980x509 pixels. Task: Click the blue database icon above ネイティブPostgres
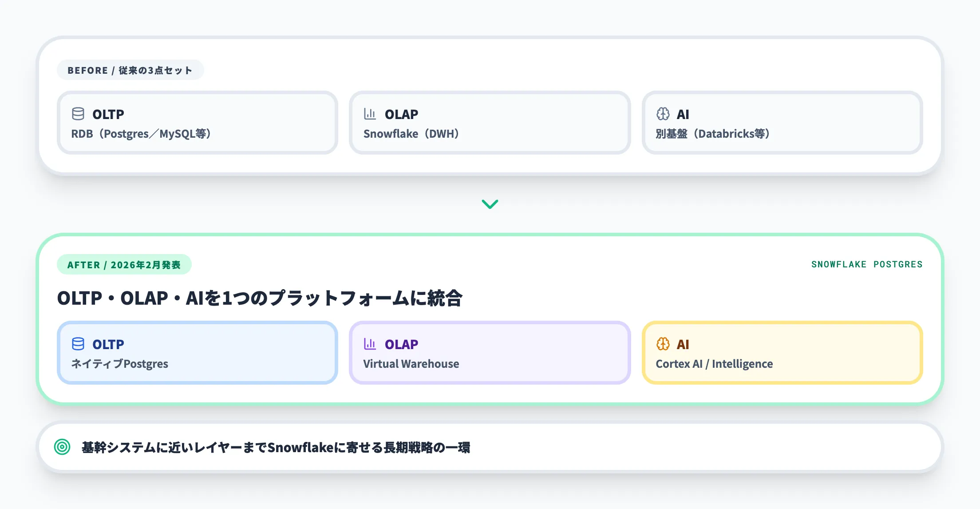pos(78,344)
